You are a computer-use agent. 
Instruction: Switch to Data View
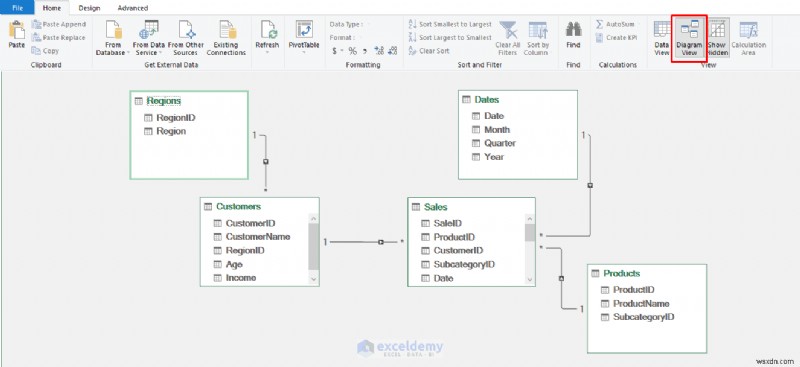[x=662, y=38]
